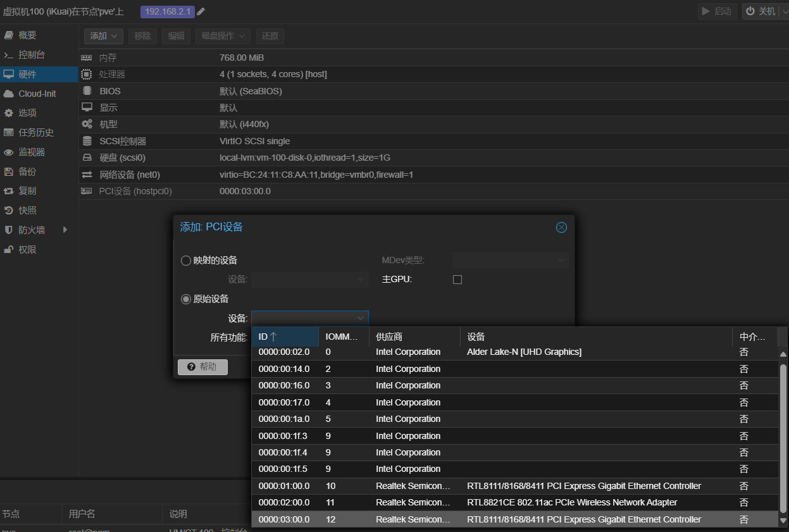Open the 备份 backup section
Viewport: 789px width, 532px height.
tap(27, 171)
